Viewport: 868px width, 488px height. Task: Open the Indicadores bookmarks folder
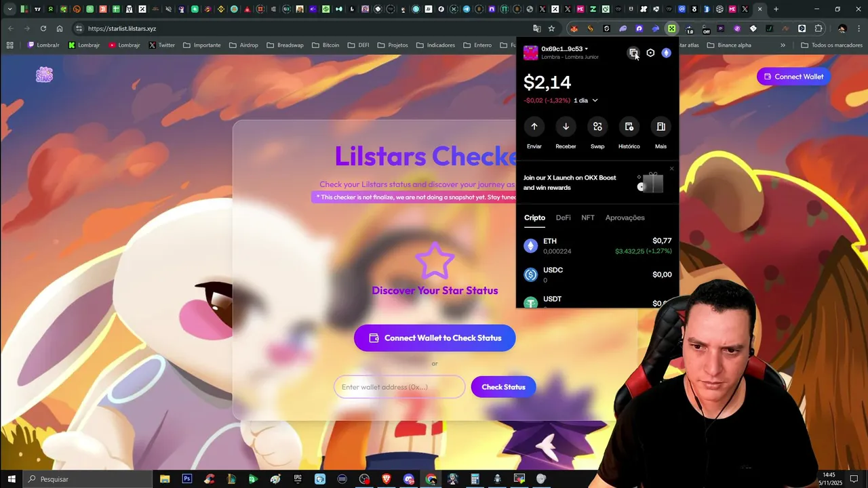click(435, 45)
